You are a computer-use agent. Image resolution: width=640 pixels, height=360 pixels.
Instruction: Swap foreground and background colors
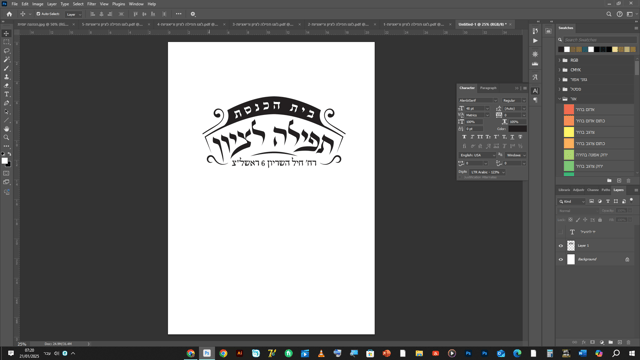[9, 154]
